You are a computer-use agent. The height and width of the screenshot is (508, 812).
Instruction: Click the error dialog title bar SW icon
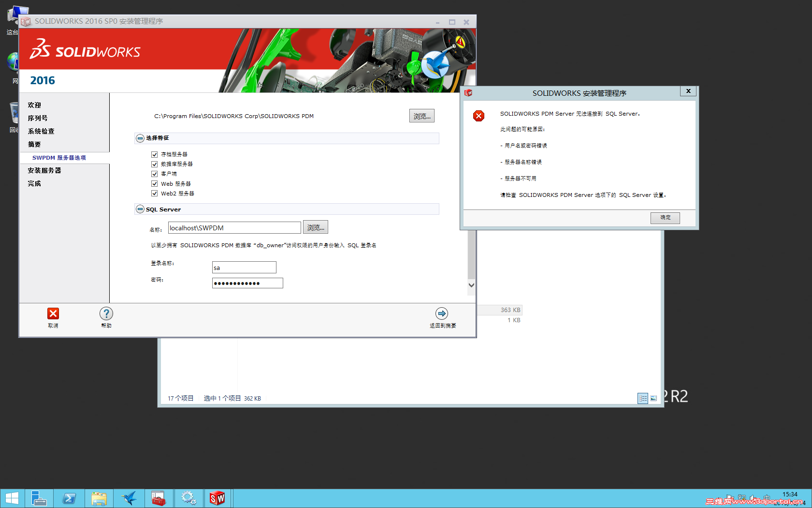[x=468, y=93]
